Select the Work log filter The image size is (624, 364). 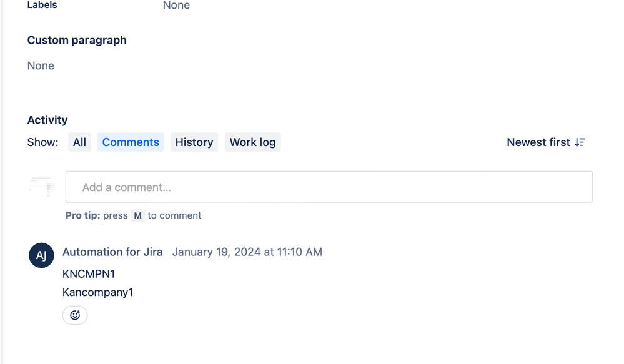pos(252,142)
